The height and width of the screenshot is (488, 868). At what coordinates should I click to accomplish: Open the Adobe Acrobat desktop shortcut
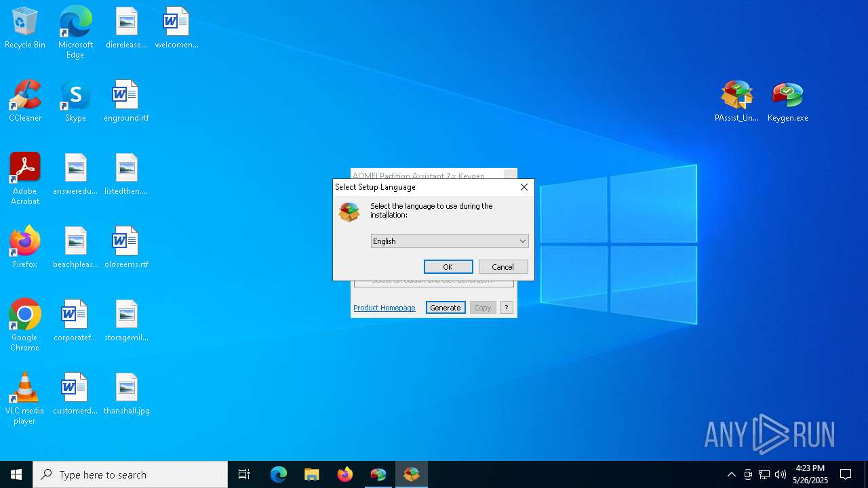(x=25, y=179)
